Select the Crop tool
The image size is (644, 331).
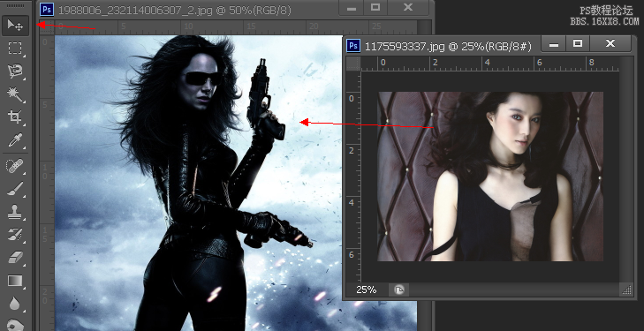(x=15, y=117)
